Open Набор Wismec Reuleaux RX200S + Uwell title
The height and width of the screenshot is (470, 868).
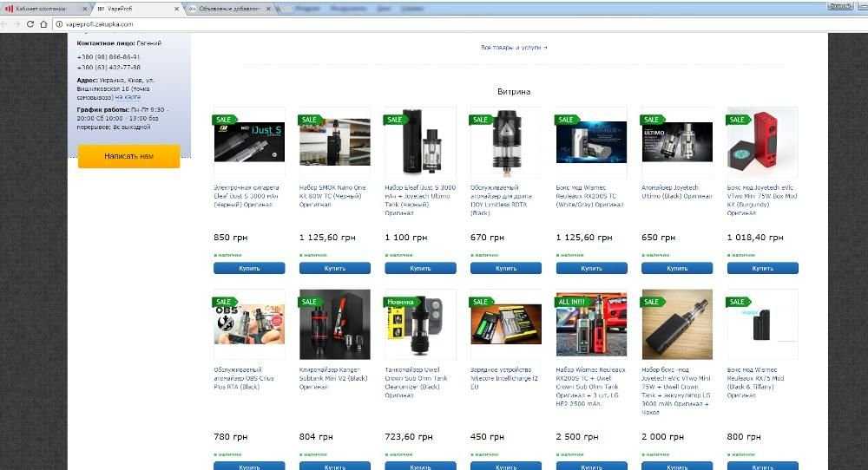(590, 387)
